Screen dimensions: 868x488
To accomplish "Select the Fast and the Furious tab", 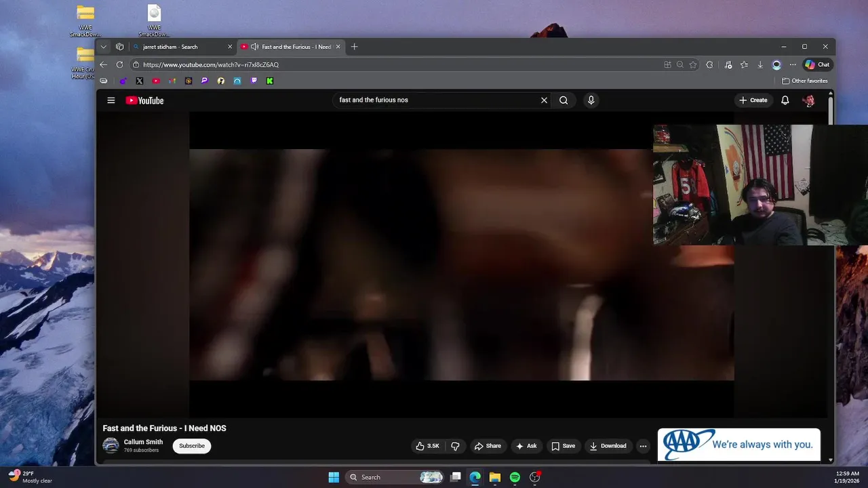I will coord(292,47).
